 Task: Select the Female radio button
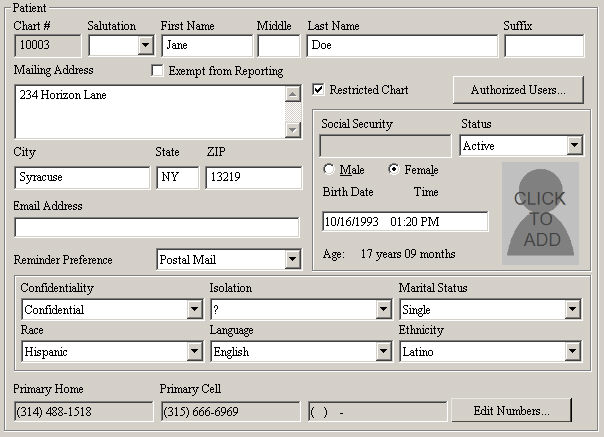[x=394, y=170]
